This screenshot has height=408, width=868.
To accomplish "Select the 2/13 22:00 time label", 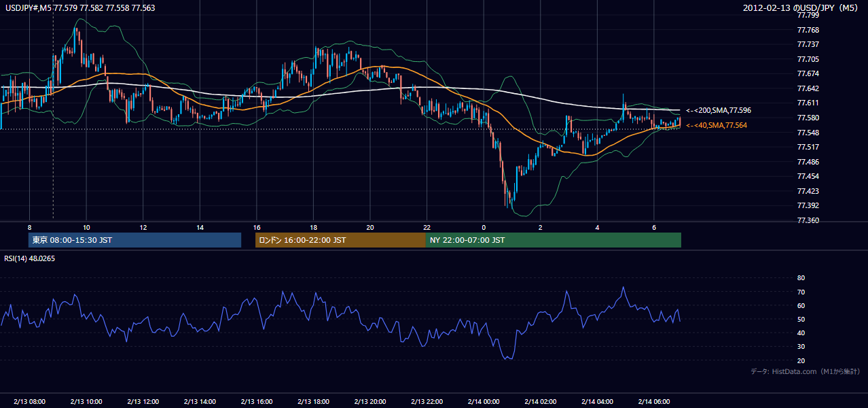I will click(x=427, y=402).
